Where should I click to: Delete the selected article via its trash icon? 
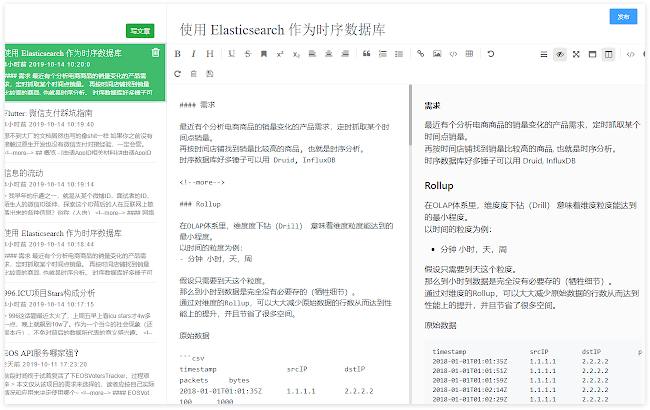click(x=155, y=53)
